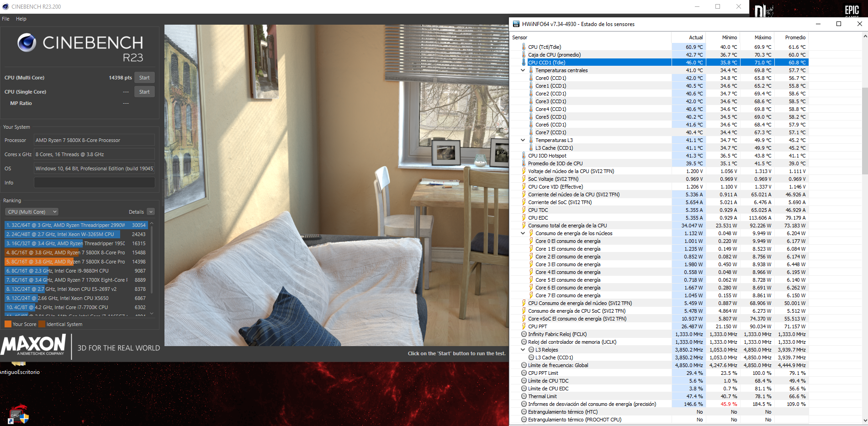
Task: Open the File menu in Cinebench
Action: (x=5, y=19)
